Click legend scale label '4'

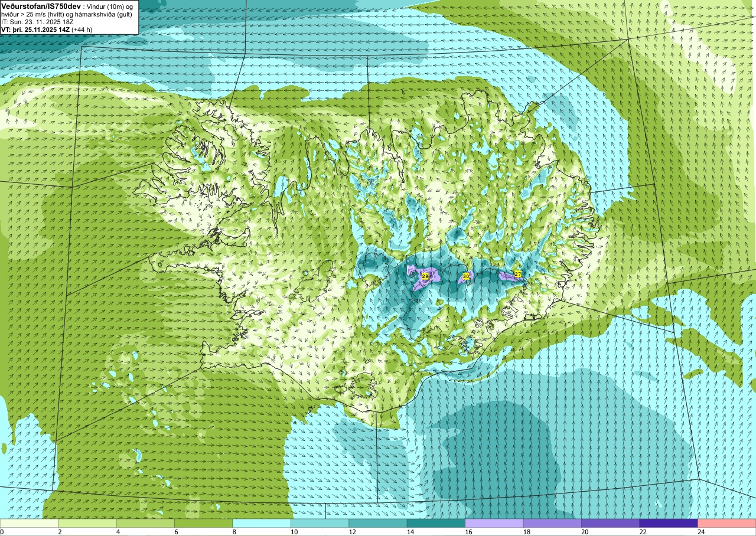tap(118, 532)
